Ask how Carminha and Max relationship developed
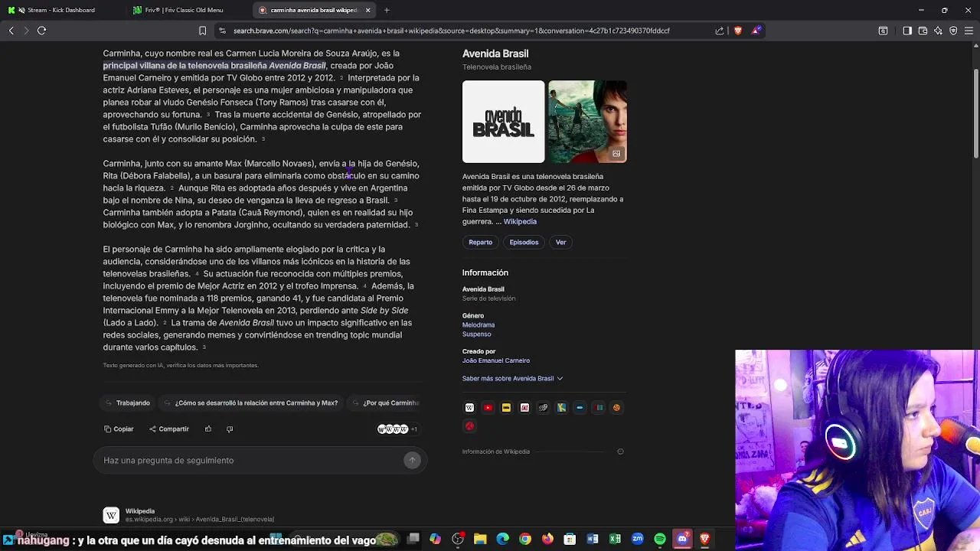This screenshot has height=551, width=980. click(250, 403)
